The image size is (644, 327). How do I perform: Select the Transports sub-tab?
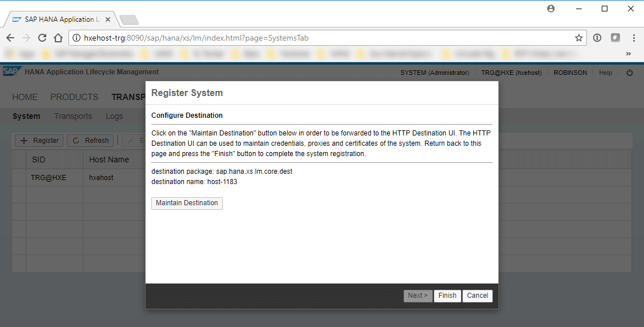click(x=73, y=116)
